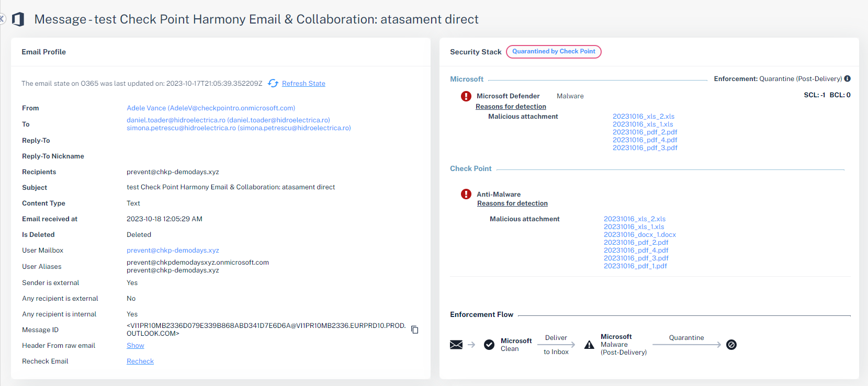Open Microsoft attachment 20231016_xls_2.xls
This screenshot has height=386, width=868.
644,116
